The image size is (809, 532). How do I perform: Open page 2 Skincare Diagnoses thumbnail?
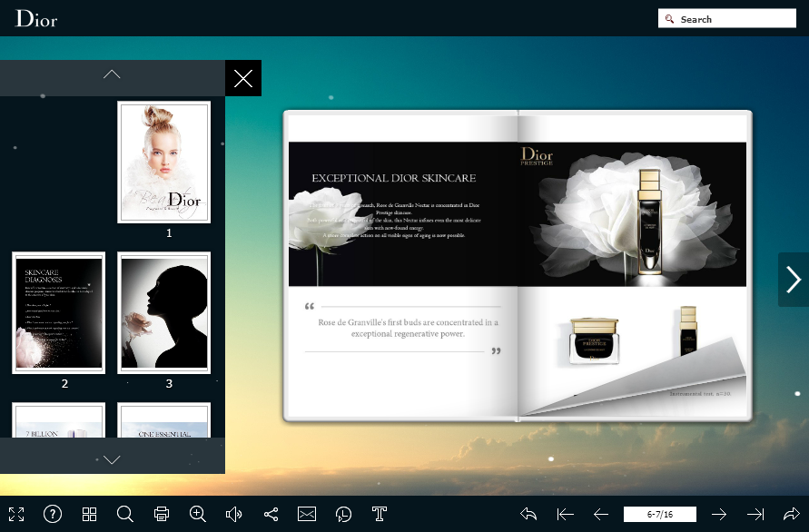click(x=59, y=312)
